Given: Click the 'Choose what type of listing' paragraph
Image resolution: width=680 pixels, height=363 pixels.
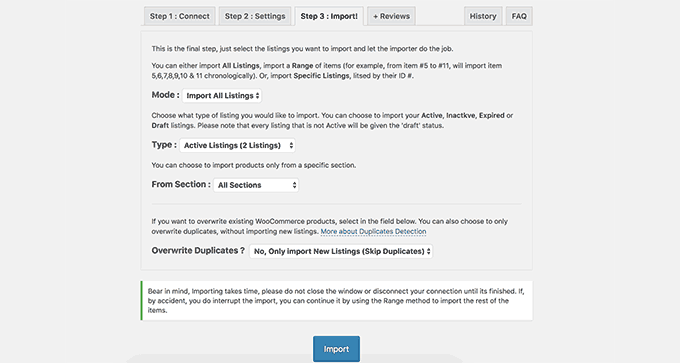Looking at the screenshot, I should tap(332, 121).
